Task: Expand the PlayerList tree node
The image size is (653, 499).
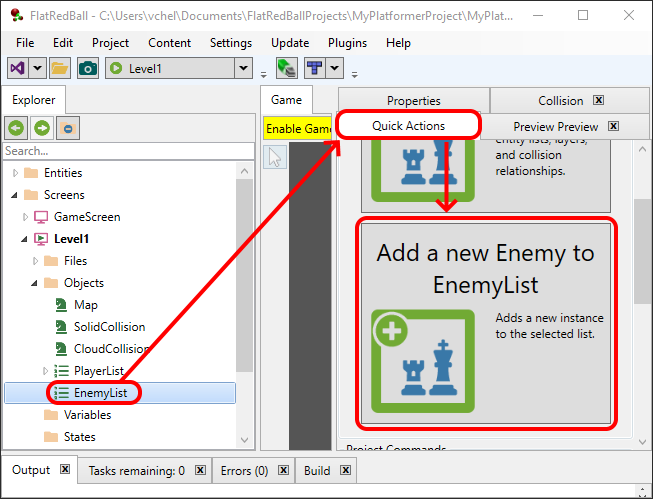Action: click(44, 371)
